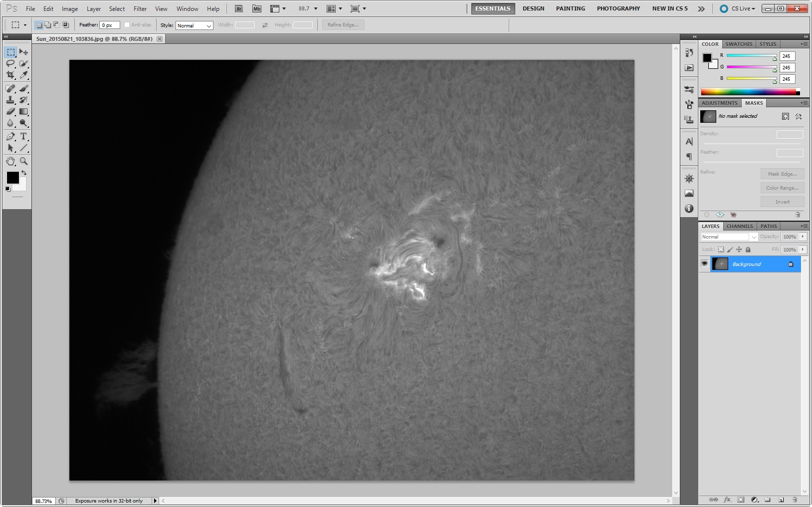Select the Path Selection tool
Viewport: 812px width, 507px height.
(x=10, y=148)
